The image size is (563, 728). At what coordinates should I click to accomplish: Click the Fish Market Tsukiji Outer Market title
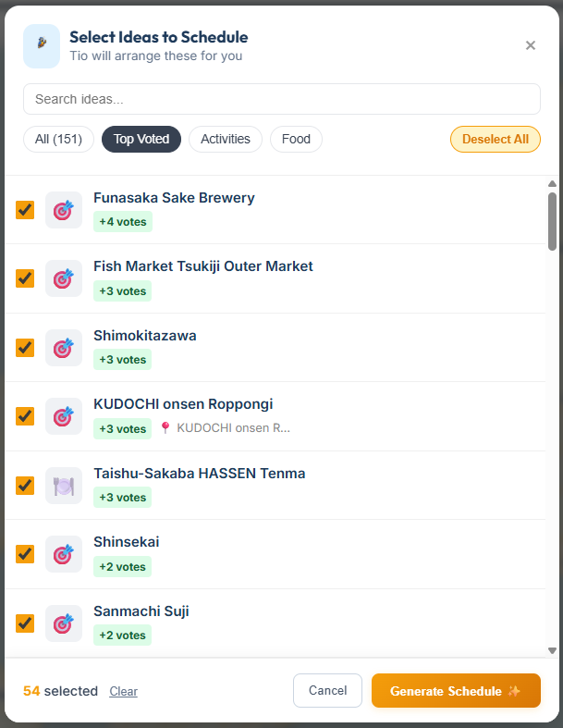pos(203,266)
